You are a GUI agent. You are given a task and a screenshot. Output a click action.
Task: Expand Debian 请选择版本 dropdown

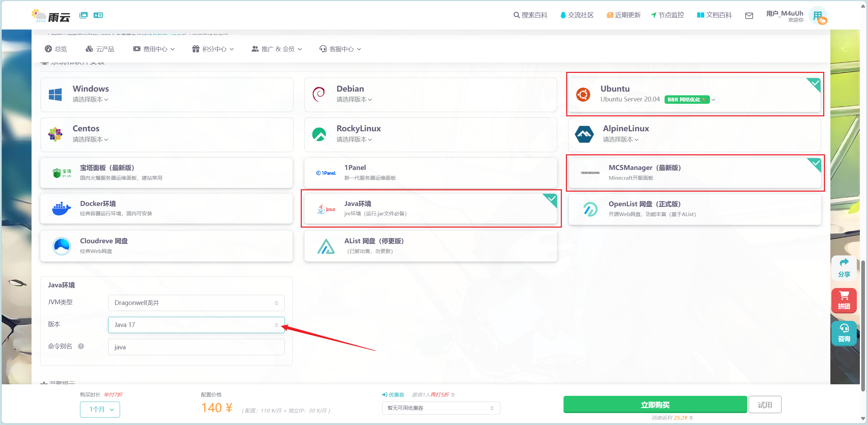pyautogui.click(x=354, y=99)
